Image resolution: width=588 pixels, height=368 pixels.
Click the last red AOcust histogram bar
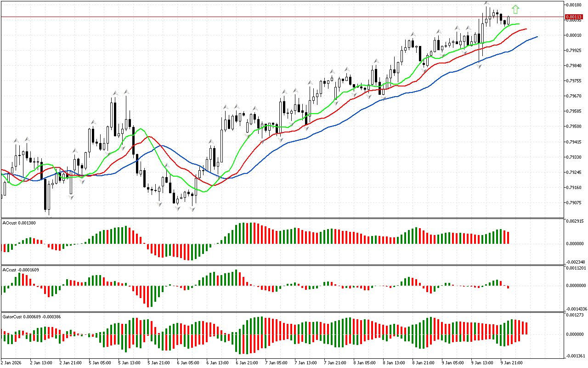[x=509, y=237]
